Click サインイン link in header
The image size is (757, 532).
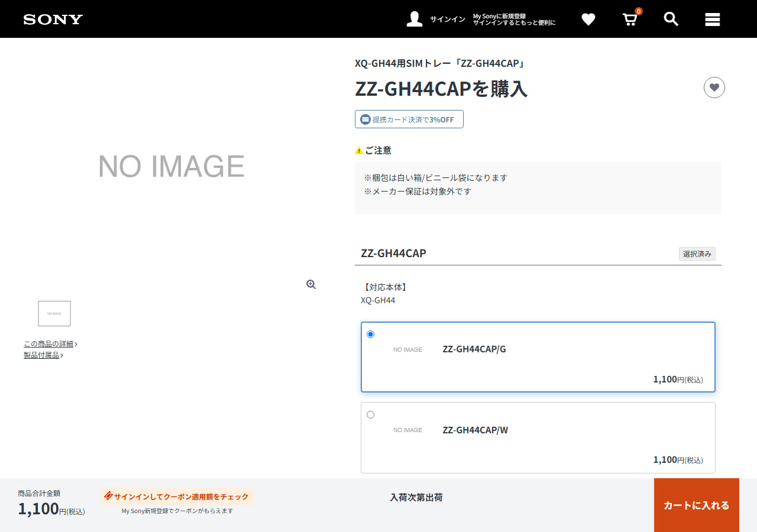448,20
